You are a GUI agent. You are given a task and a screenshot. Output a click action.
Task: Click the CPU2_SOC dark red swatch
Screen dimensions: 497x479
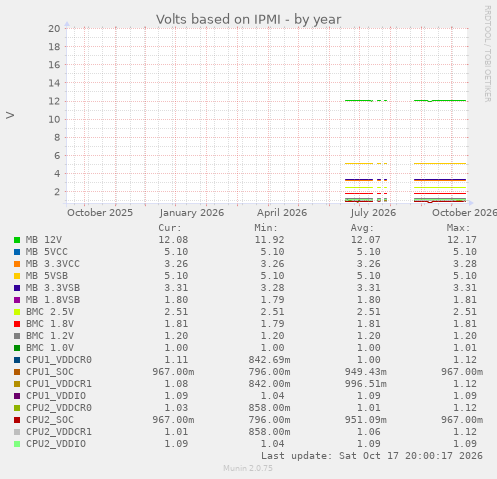pyautogui.click(x=17, y=420)
